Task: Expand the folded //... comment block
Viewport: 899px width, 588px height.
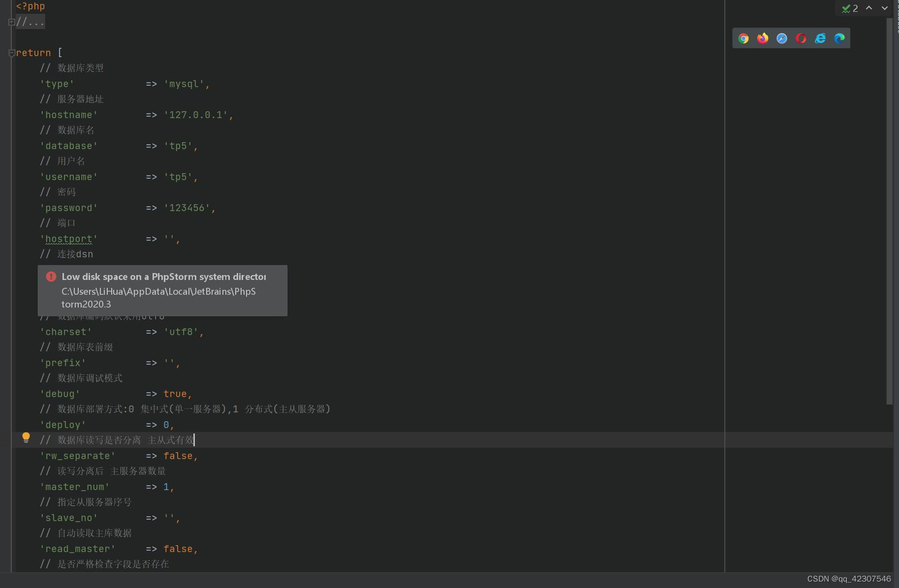Action: (x=11, y=22)
